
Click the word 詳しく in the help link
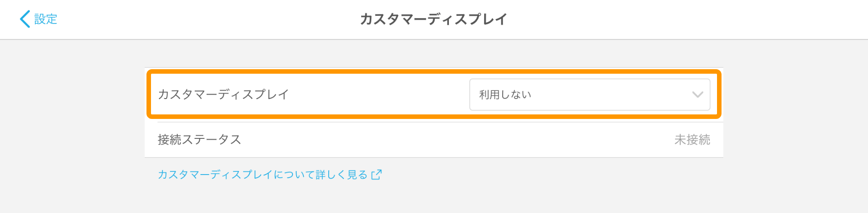coord(331,175)
